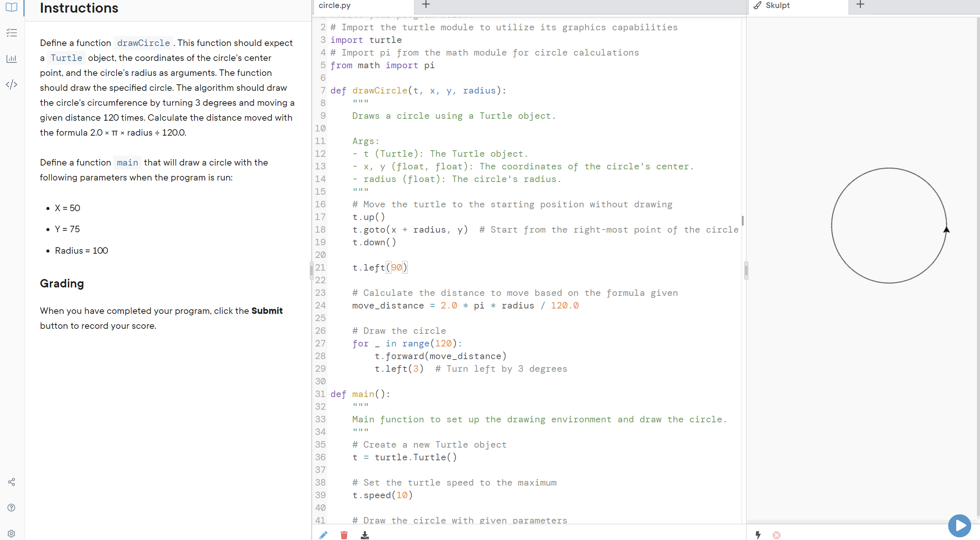Add new tab next to Skulpt
980x540 pixels.
860,5
